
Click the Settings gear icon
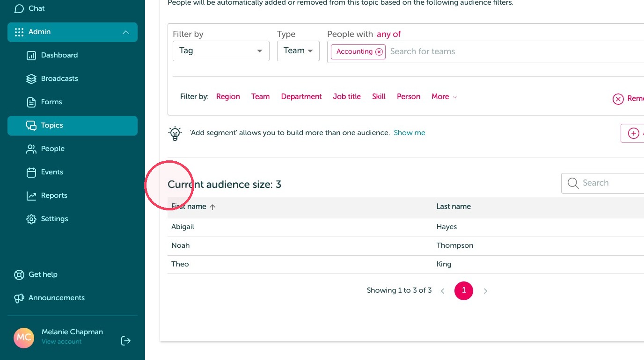click(x=31, y=219)
